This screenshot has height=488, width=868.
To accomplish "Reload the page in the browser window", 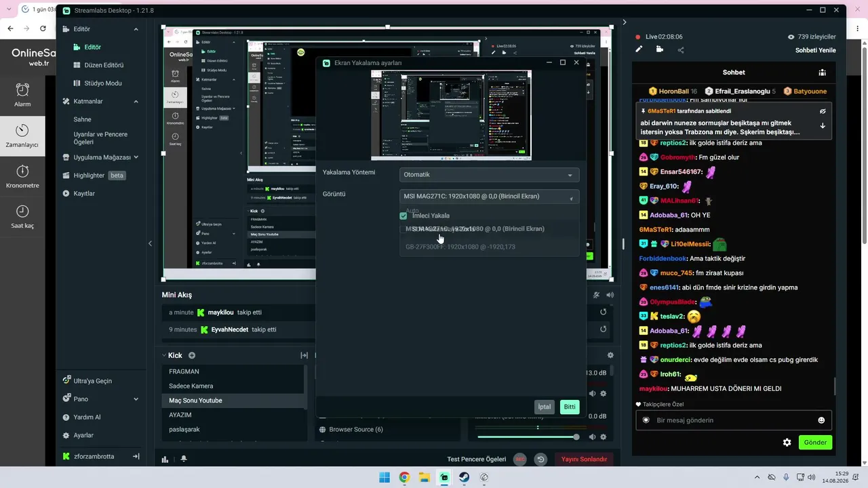I will point(43,28).
